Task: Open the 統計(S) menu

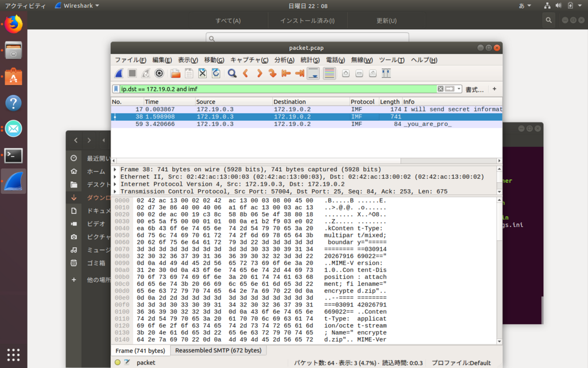Action: [x=310, y=60]
